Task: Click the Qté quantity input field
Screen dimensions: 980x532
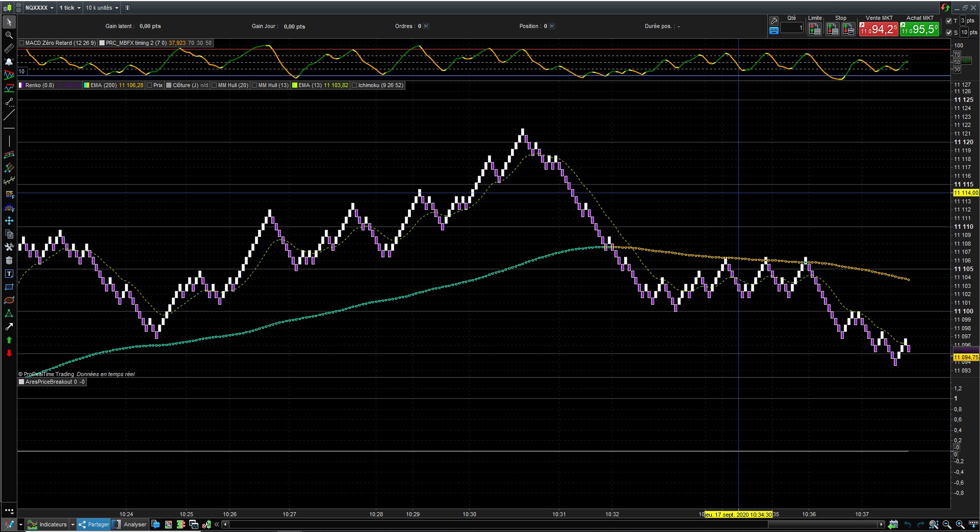Action: coord(792,28)
